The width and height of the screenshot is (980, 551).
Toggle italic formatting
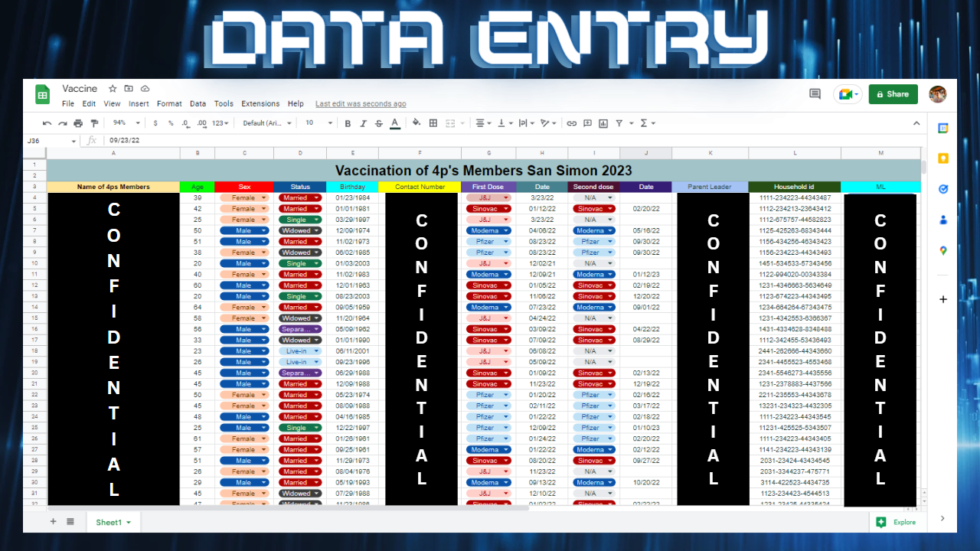[x=364, y=123]
